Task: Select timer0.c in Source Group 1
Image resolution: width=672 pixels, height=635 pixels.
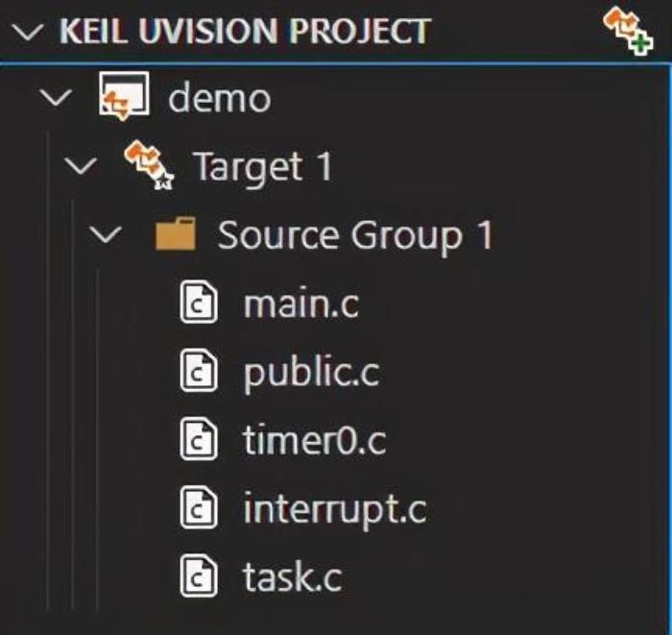Action: 314,441
